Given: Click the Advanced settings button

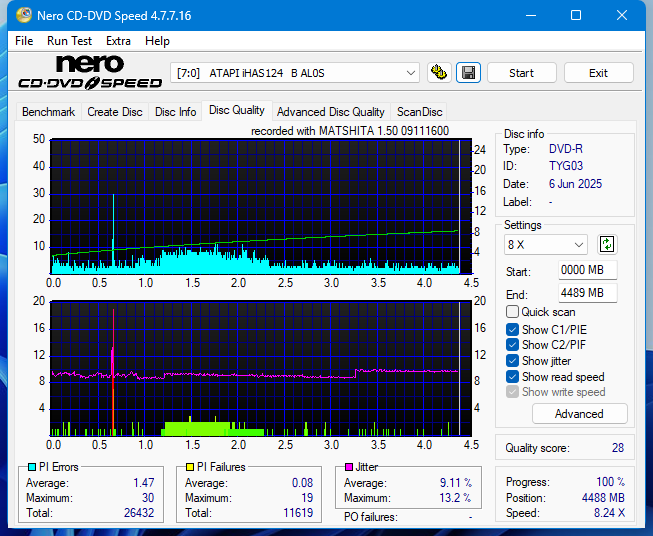Looking at the screenshot, I should [579, 414].
